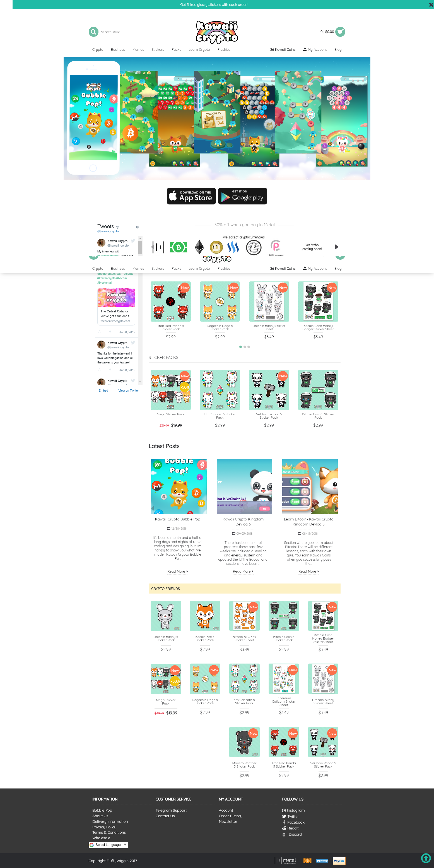Click the back-to-top arrow icon
The width and height of the screenshot is (434, 868).
tap(426, 858)
